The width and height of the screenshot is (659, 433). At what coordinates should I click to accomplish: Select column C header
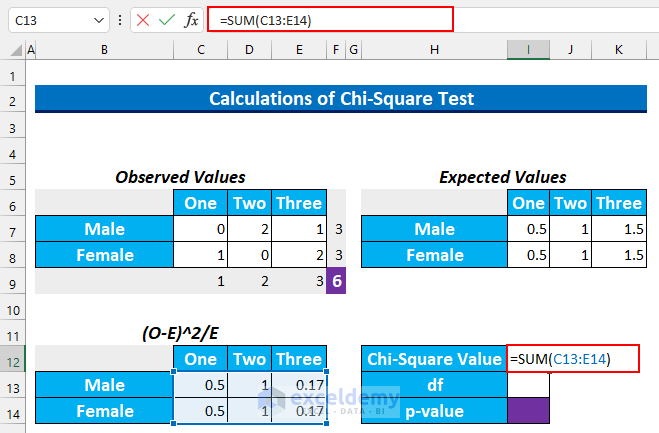point(202,50)
